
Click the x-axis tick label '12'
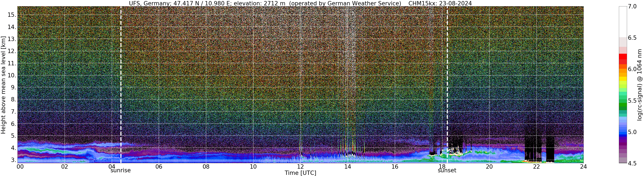coord(300,166)
